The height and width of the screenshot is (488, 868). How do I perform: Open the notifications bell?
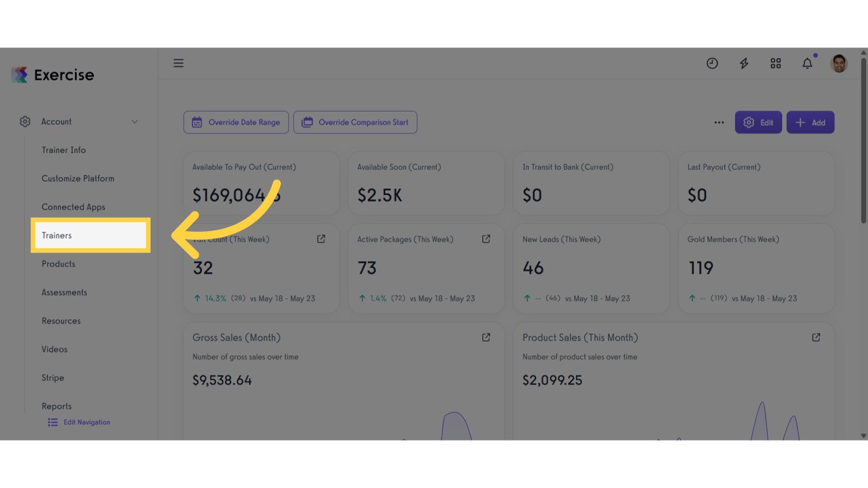tap(807, 63)
